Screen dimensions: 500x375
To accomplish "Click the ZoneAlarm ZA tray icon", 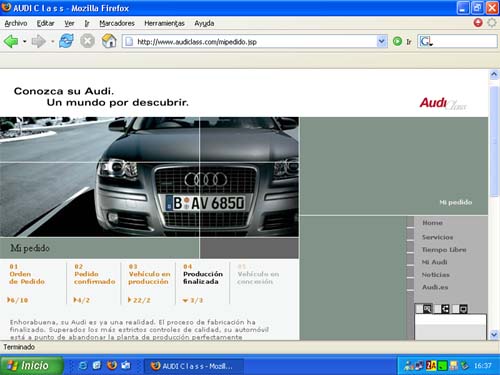I will pyautogui.click(x=431, y=366).
